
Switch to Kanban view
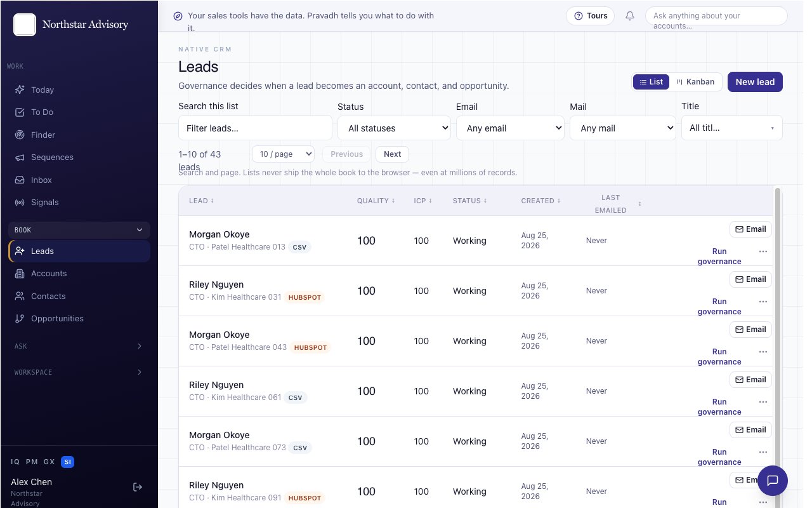(695, 82)
